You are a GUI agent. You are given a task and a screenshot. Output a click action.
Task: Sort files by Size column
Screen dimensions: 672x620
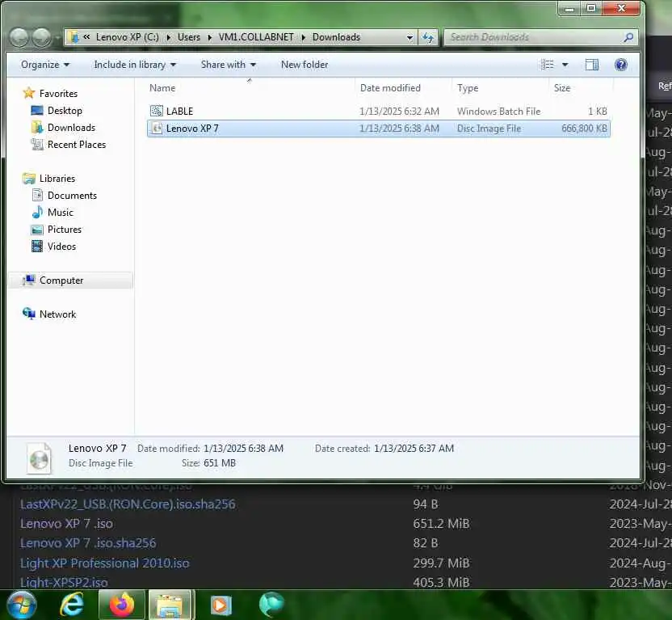point(562,88)
